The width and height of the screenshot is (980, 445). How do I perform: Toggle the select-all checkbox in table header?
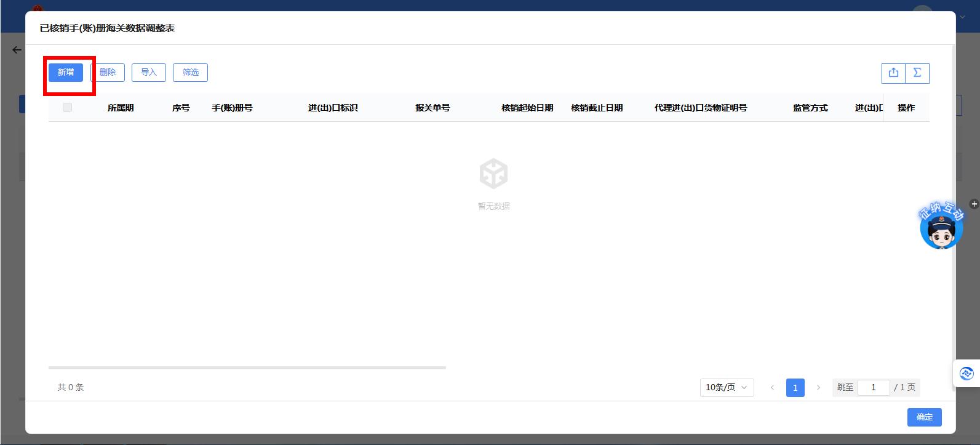tap(67, 108)
